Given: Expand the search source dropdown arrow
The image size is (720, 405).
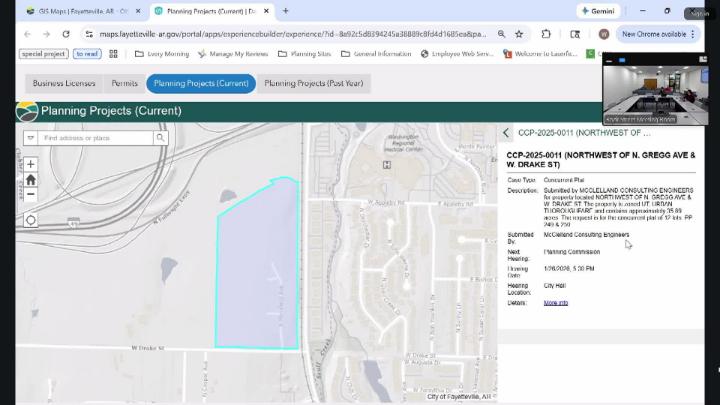Looking at the screenshot, I should (30, 138).
